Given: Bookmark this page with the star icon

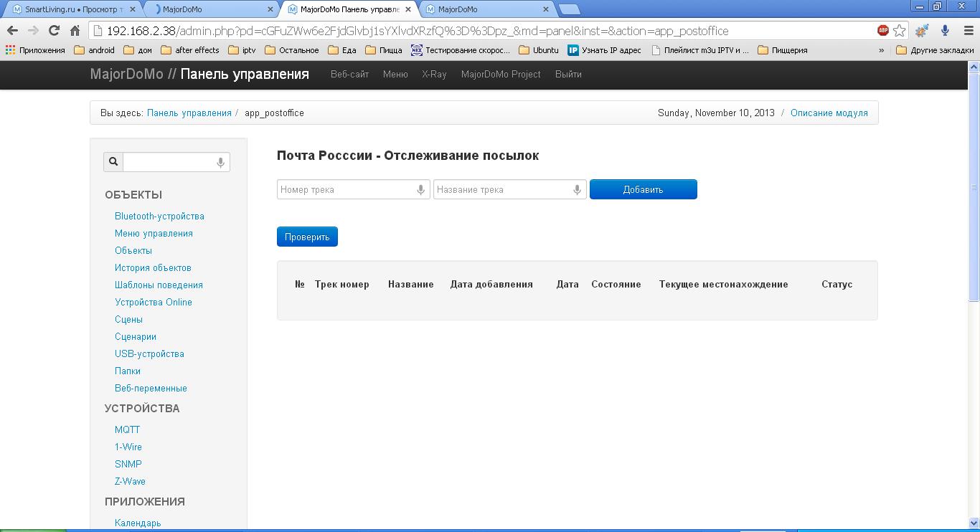Looking at the screenshot, I should [x=900, y=31].
